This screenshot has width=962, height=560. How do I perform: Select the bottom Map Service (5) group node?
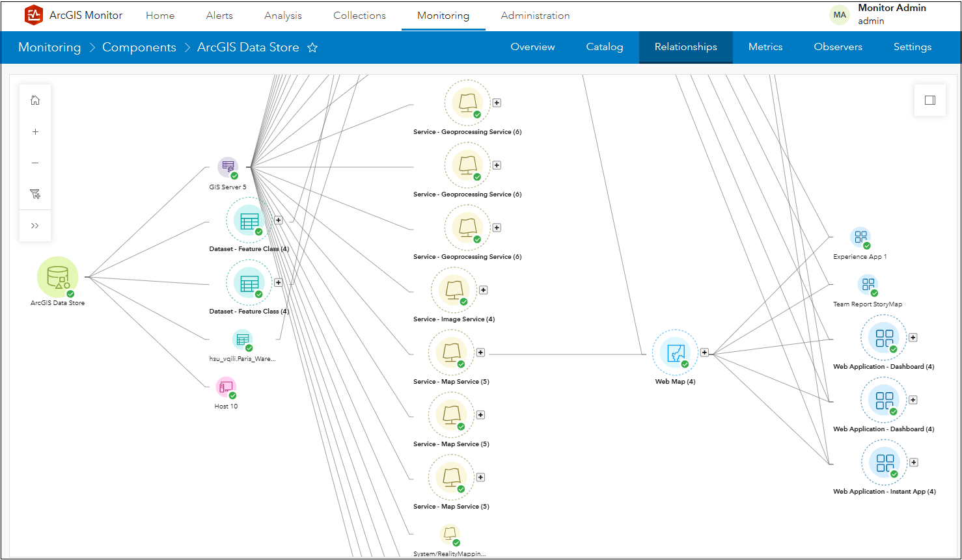pos(451,477)
